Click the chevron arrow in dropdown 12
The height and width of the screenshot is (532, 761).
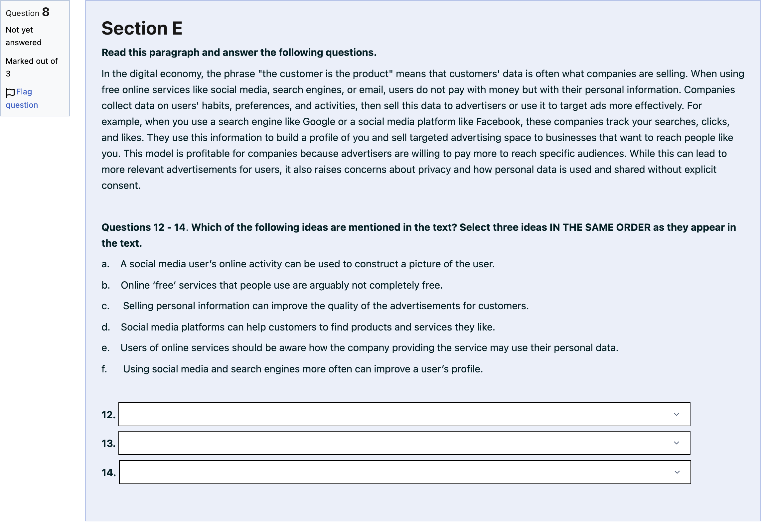pyautogui.click(x=676, y=414)
